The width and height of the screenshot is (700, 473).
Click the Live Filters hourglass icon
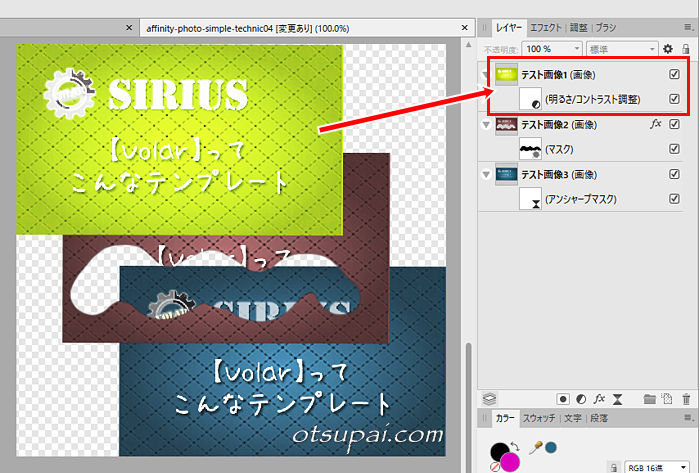click(617, 399)
